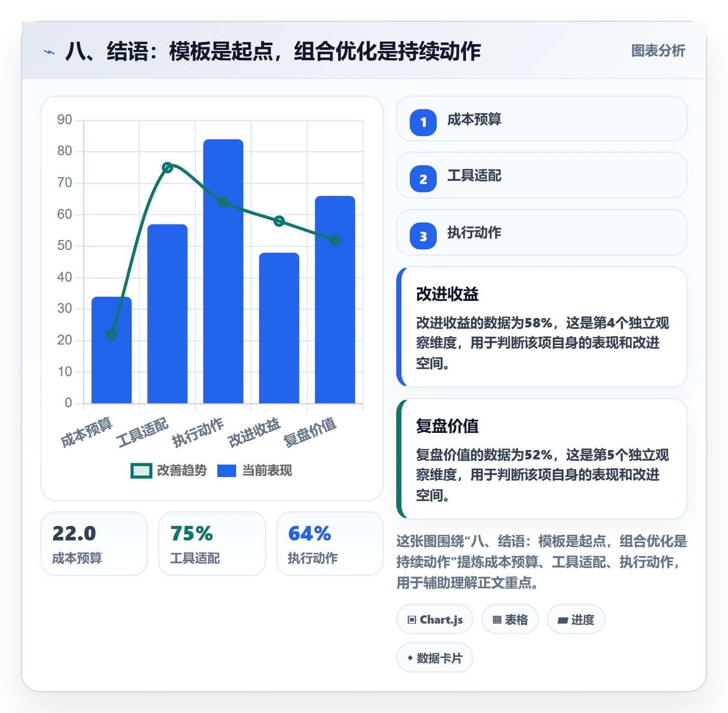Viewport: 728px width, 713px height.
Task: Click the grid icon in 表格 tag
Action: tap(497, 619)
